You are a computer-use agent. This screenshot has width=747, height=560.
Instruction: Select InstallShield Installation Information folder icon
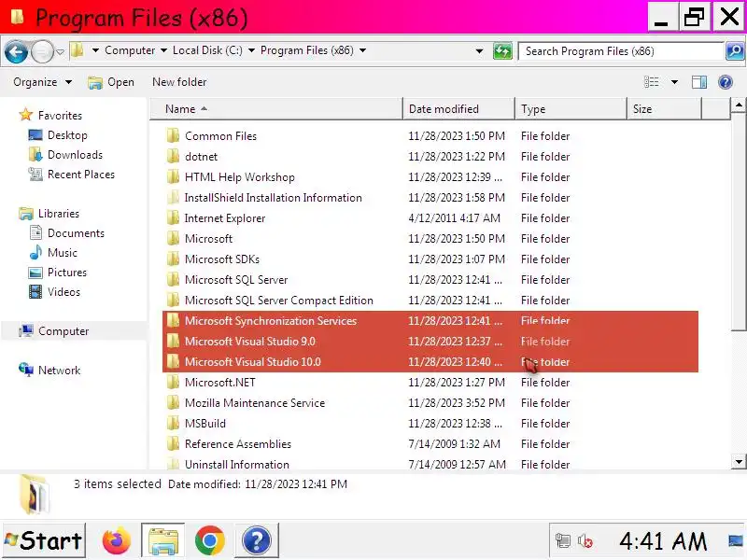click(x=174, y=197)
